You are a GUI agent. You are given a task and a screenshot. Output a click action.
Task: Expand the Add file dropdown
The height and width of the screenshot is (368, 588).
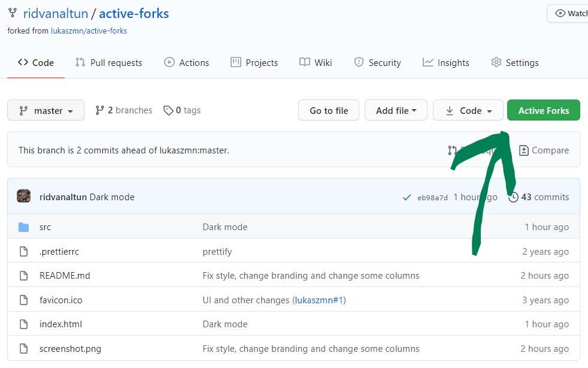tap(396, 110)
